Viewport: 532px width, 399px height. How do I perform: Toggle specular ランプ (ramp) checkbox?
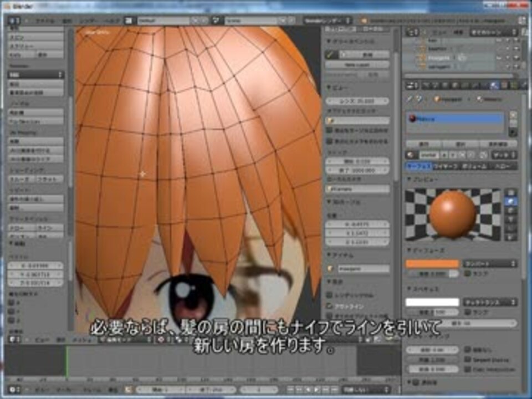pos(467,311)
